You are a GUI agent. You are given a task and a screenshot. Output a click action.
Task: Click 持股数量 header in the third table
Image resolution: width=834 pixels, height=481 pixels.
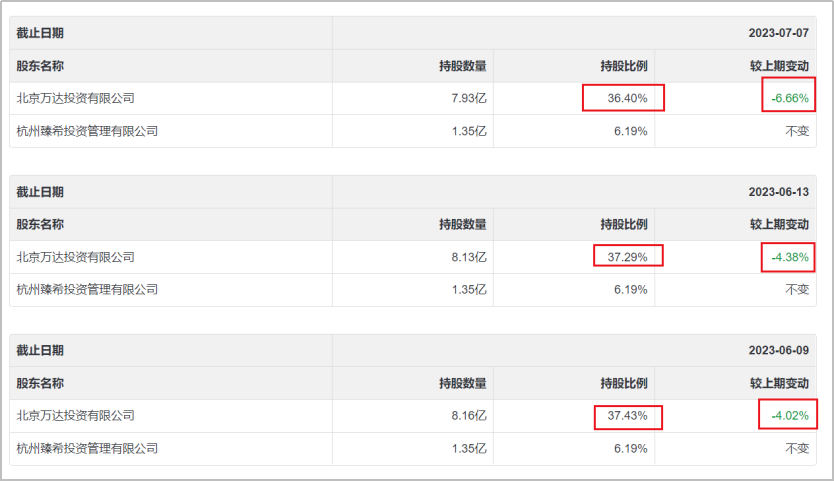coord(463,383)
